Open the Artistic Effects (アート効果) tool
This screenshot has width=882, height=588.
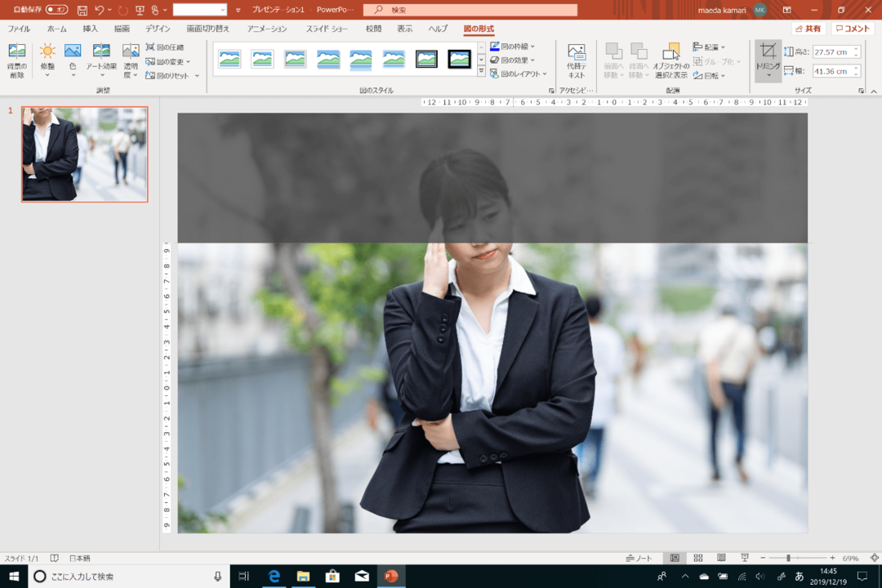point(101,60)
